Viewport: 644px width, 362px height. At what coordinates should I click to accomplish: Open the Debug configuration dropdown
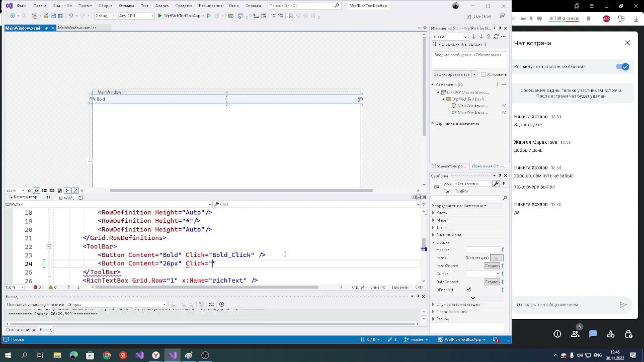coord(105,16)
